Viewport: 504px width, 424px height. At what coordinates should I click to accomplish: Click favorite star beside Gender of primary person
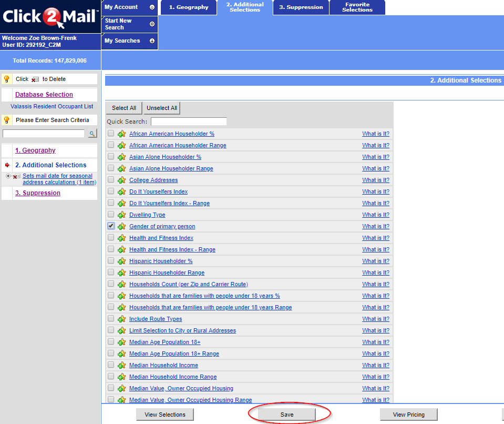pos(121,227)
